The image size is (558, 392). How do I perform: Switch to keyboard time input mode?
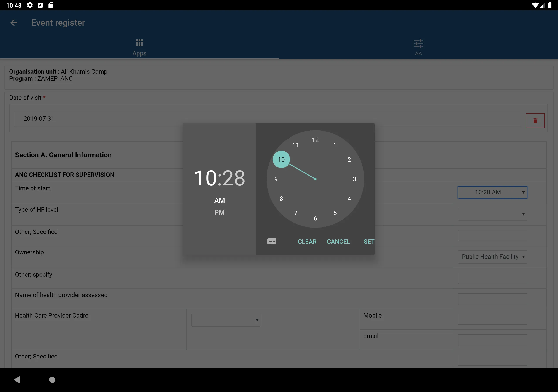(x=272, y=241)
